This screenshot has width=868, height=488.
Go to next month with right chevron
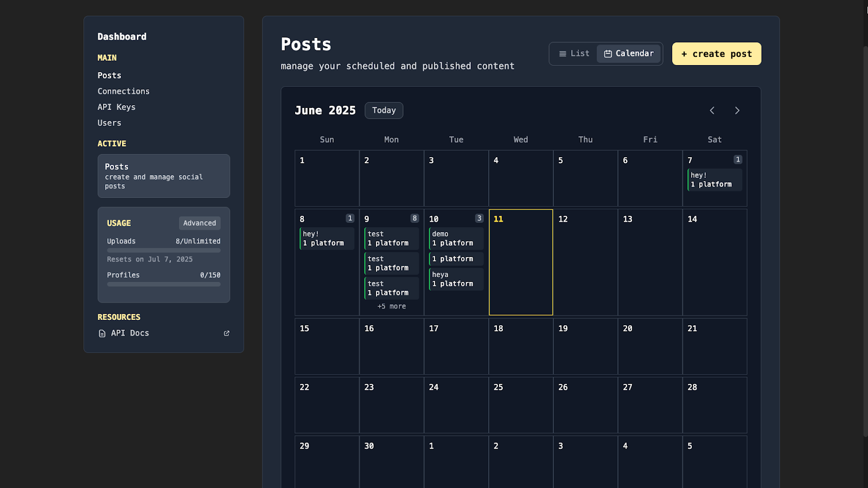coord(737,110)
